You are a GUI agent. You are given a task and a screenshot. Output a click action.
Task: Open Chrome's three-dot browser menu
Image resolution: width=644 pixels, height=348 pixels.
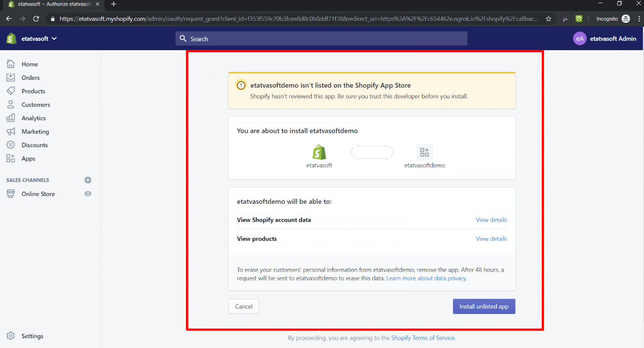click(x=638, y=18)
